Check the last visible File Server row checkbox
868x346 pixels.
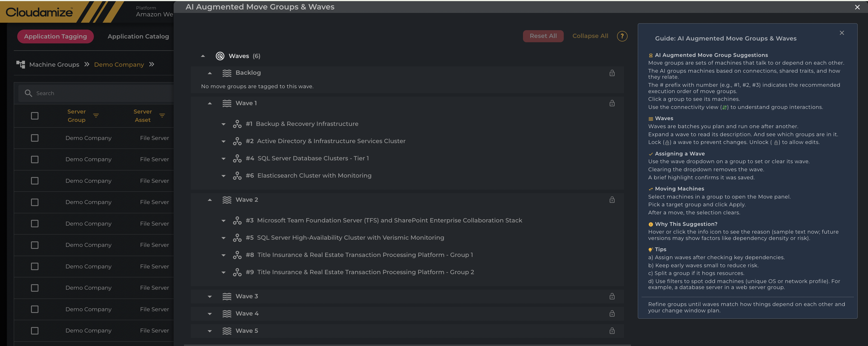(x=35, y=330)
